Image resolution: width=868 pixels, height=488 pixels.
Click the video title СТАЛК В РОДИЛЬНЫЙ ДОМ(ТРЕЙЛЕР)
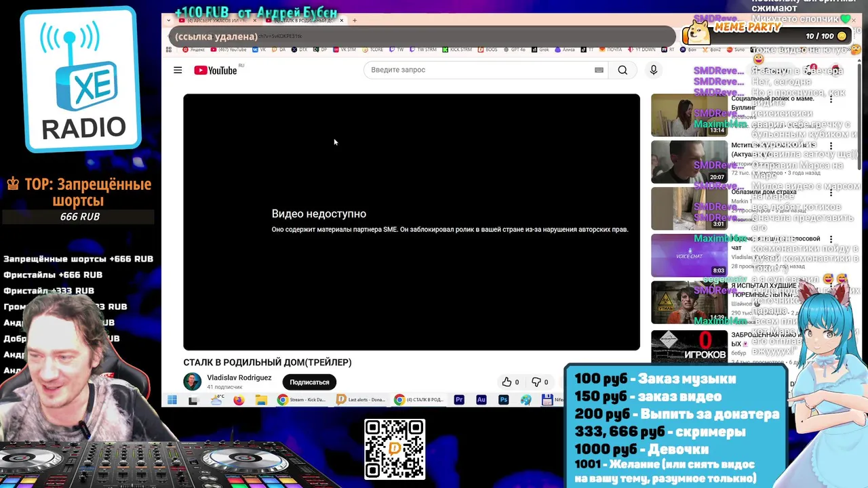[267, 363]
